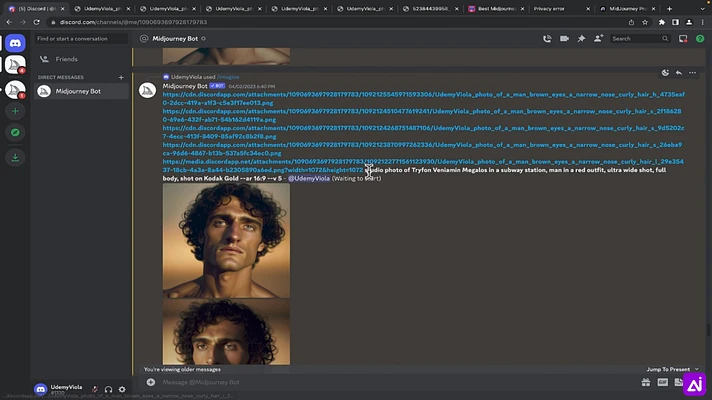Open browser extensions puzzle icon

tap(662, 22)
